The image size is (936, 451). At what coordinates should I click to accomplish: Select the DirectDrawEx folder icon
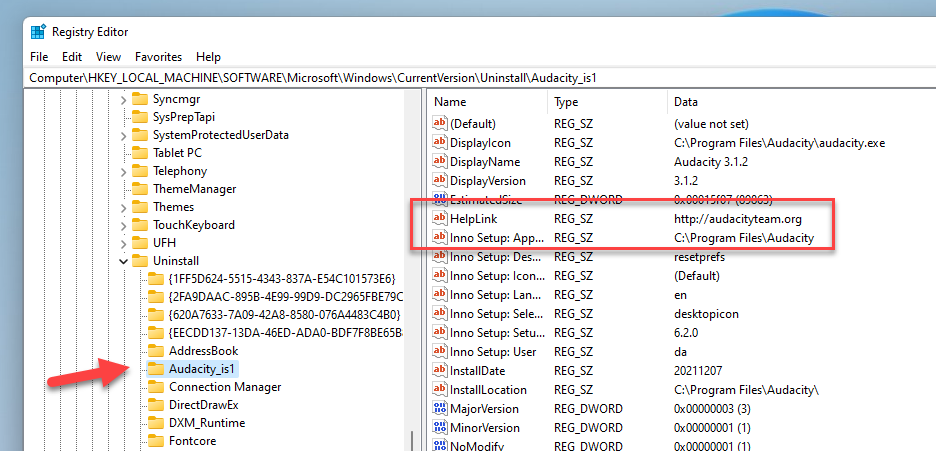click(155, 404)
